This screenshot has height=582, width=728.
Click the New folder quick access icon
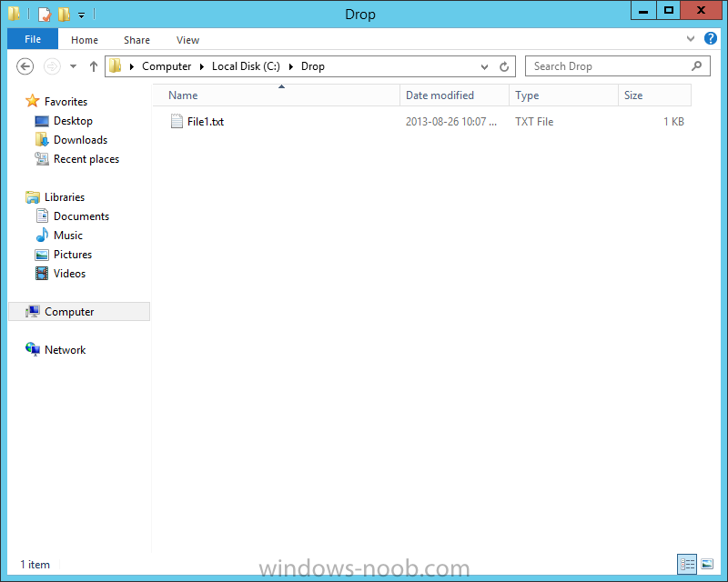[64, 14]
